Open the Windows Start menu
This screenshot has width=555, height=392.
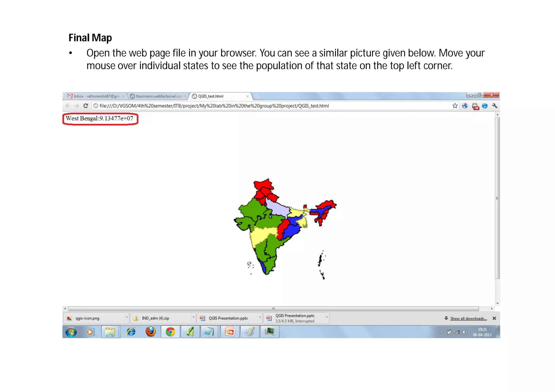point(71,332)
